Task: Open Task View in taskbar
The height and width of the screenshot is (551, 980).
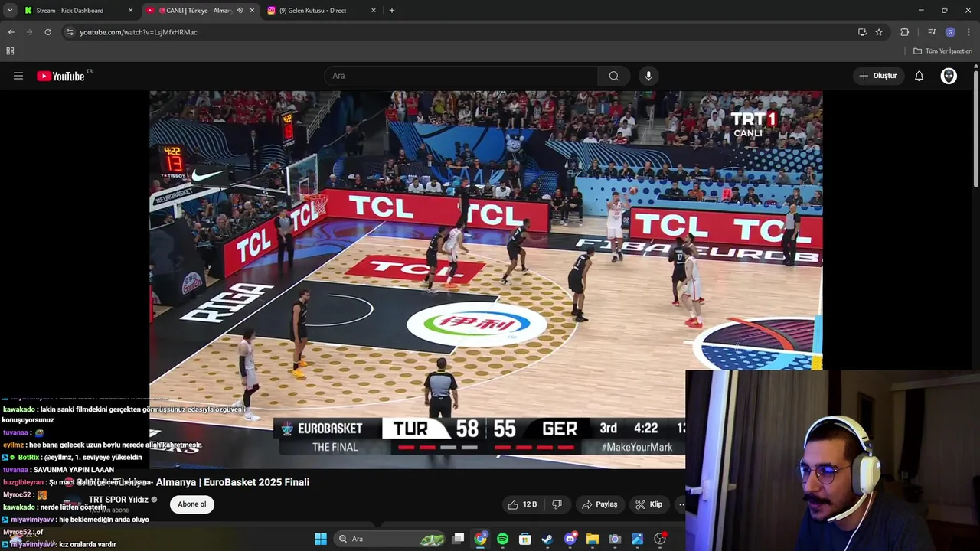Action: [x=458, y=539]
